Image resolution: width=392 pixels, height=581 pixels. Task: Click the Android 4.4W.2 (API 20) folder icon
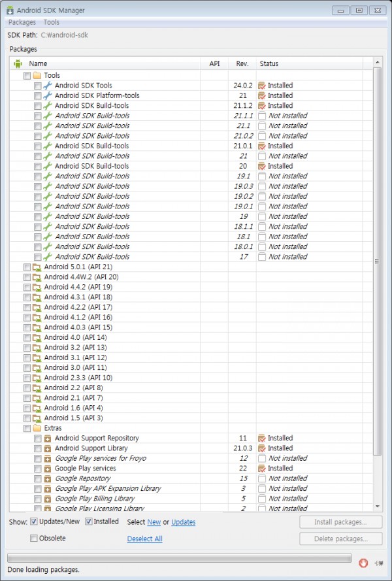click(37, 277)
